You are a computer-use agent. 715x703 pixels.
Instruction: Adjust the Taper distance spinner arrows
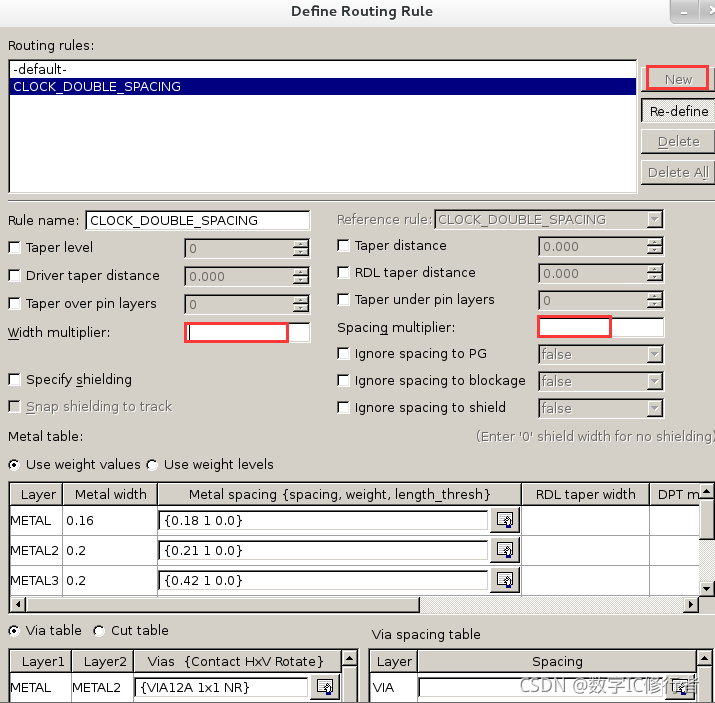tap(654, 247)
